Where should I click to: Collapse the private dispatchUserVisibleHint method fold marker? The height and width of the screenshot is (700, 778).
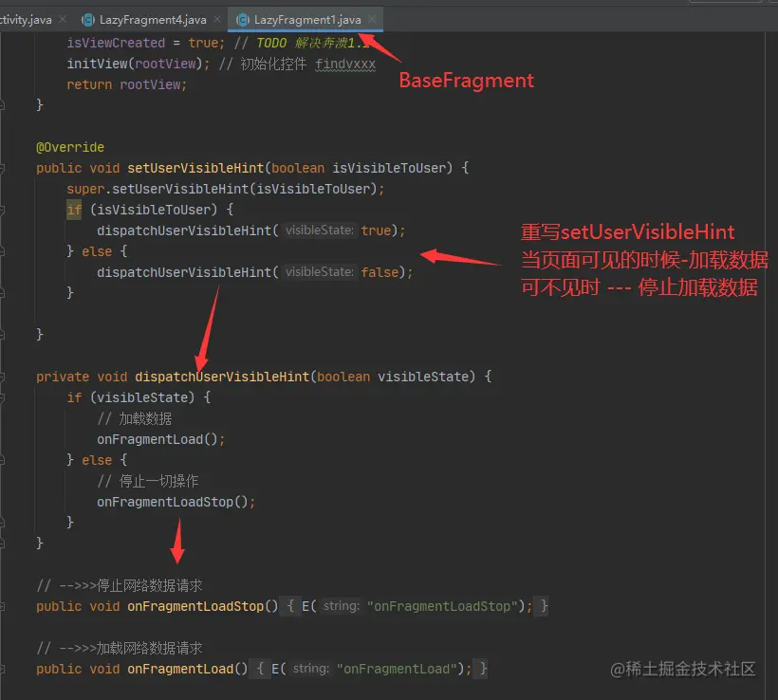pos(2,378)
